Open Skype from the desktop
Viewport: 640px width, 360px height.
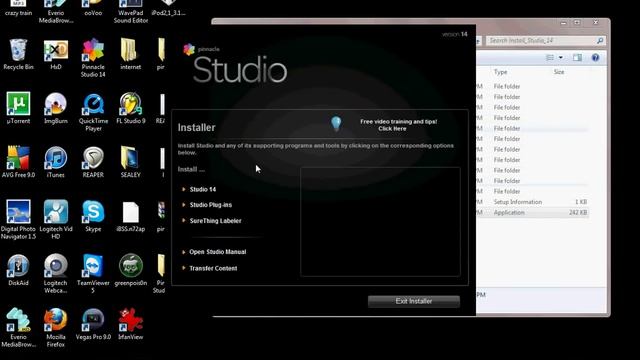[x=93, y=216]
